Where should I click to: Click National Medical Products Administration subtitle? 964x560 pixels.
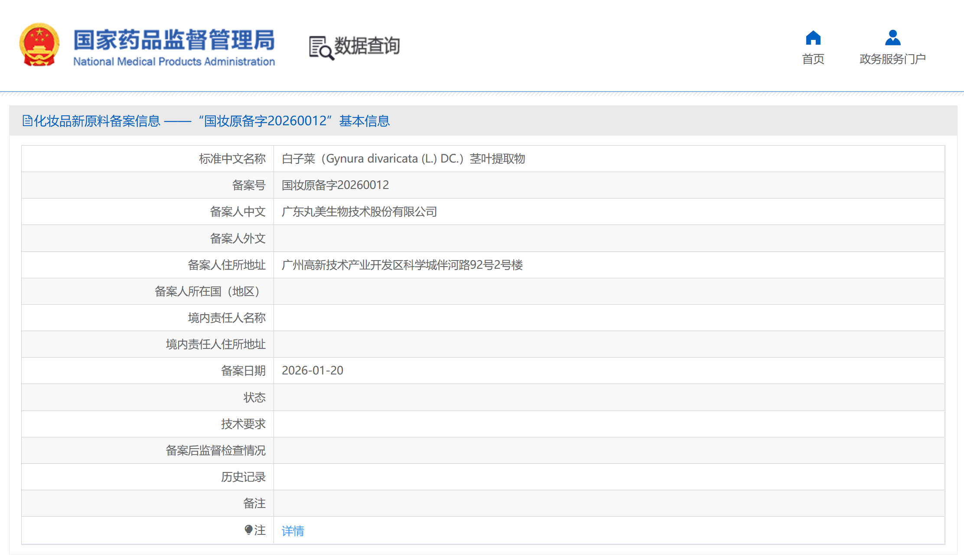(174, 62)
